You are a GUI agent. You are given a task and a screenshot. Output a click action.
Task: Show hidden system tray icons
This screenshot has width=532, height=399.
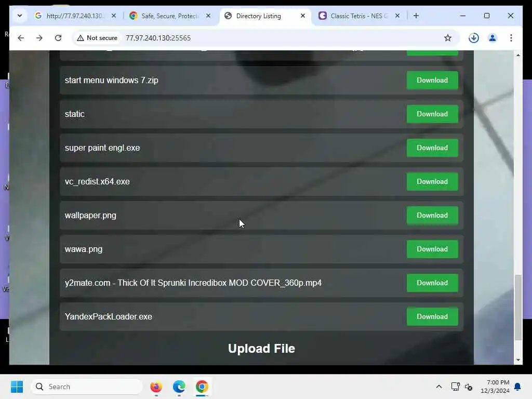click(x=438, y=387)
